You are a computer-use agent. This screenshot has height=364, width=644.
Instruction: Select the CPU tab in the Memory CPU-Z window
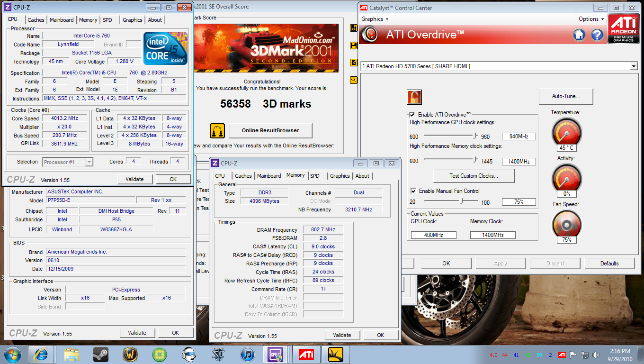220,176
